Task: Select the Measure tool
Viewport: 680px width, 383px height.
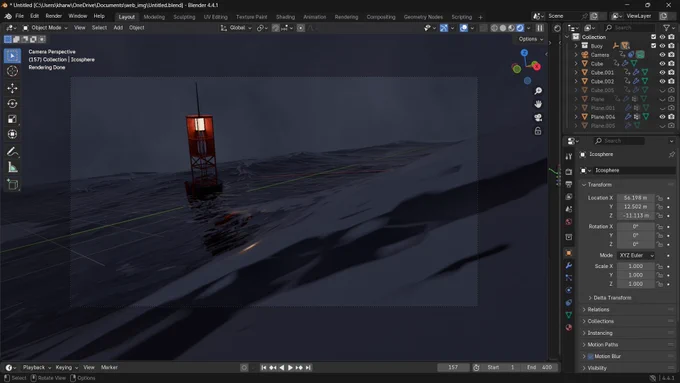Action: point(12,167)
